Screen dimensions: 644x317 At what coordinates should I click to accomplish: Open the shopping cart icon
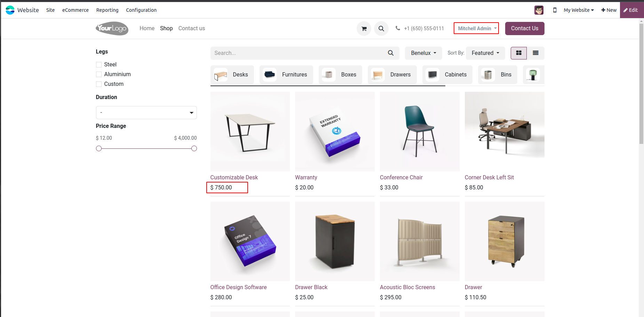364,29
